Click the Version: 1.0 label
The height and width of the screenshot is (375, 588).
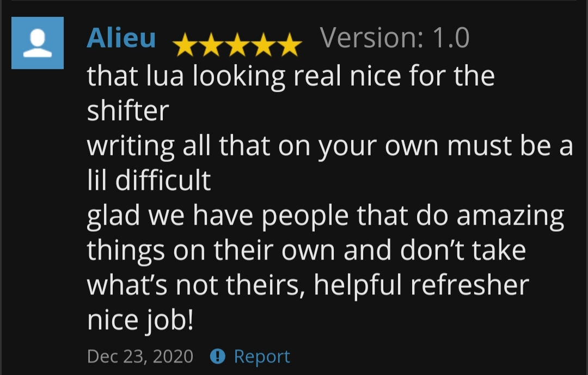coord(395,38)
